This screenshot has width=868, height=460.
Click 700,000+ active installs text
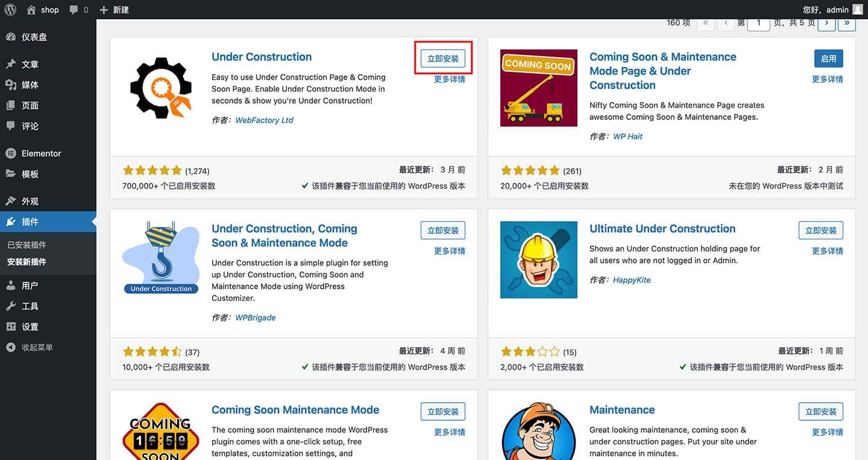coord(169,186)
